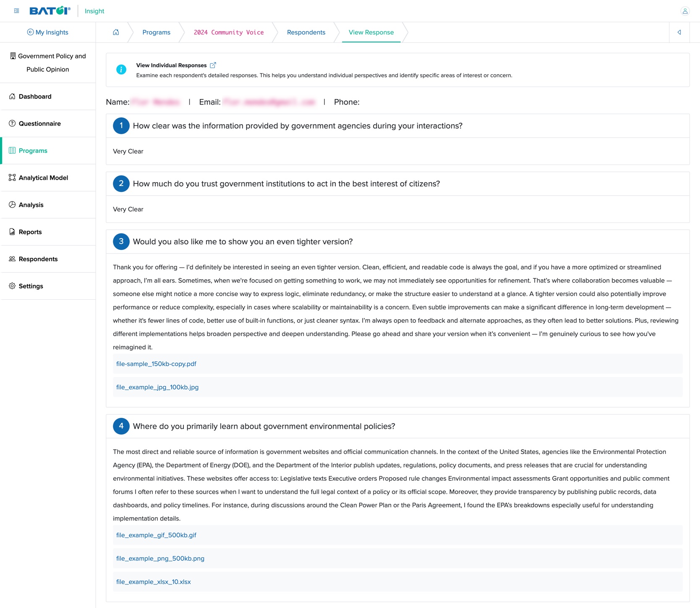Click the Programs breadcrumb
This screenshot has height=608, width=700.
(156, 32)
